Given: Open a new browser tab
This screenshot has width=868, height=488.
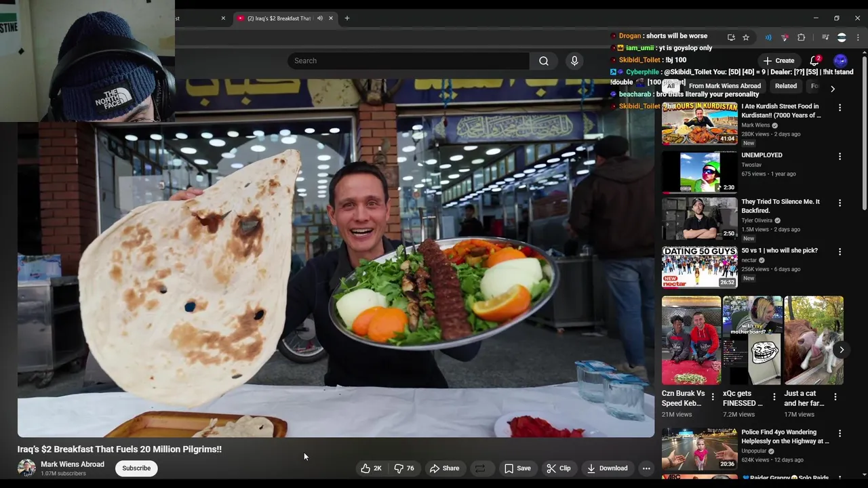Looking at the screenshot, I should point(347,18).
